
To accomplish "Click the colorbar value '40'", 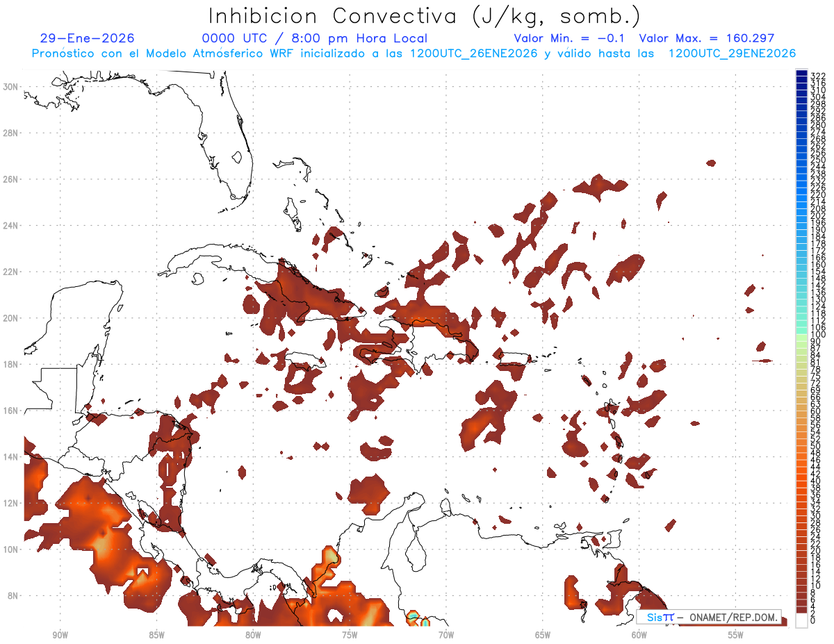I will tap(816, 481).
